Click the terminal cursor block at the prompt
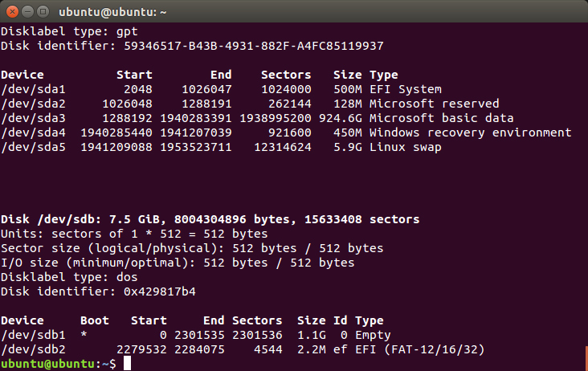The height and width of the screenshot is (371, 588). point(128,363)
